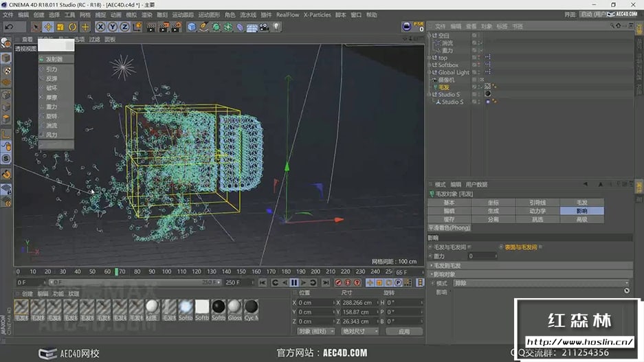Screen dimensions: 644x362
Task: Toggle the Z axis lock button
Action: coord(124,27)
